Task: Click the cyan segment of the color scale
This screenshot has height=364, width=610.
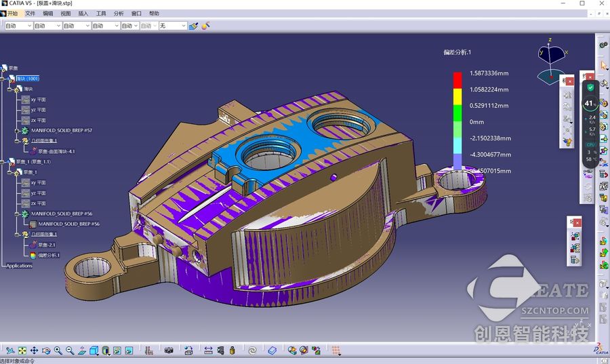Action: (x=457, y=146)
